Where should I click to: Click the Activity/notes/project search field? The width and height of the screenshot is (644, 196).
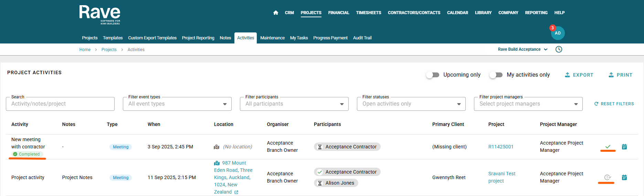click(60, 104)
